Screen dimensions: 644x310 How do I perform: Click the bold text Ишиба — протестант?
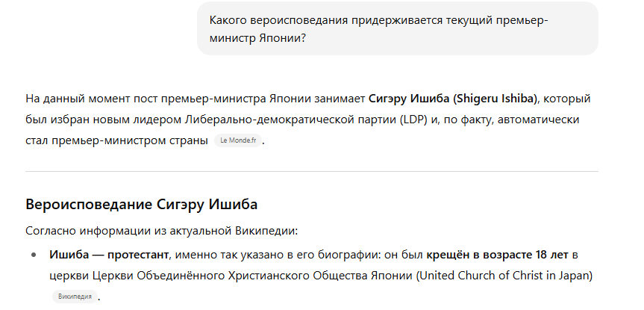109,255
